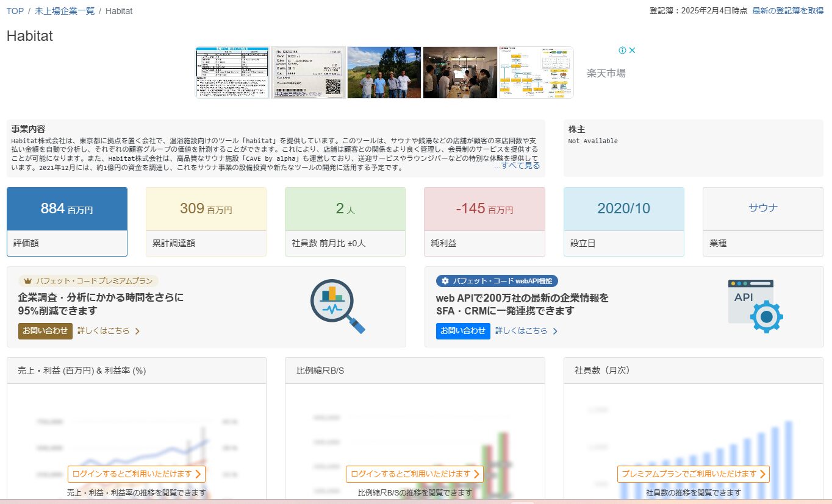
Task: Click API gear window illustration
Action: pos(755,306)
